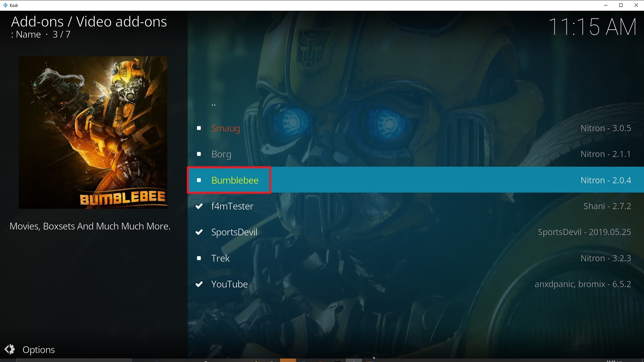This screenshot has height=362, width=644.
Task: Open the Bumblebee add-on
Action: tap(416, 180)
